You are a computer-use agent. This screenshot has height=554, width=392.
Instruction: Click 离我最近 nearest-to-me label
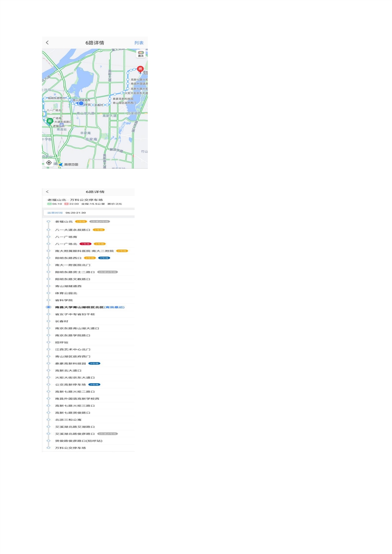tap(114, 307)
